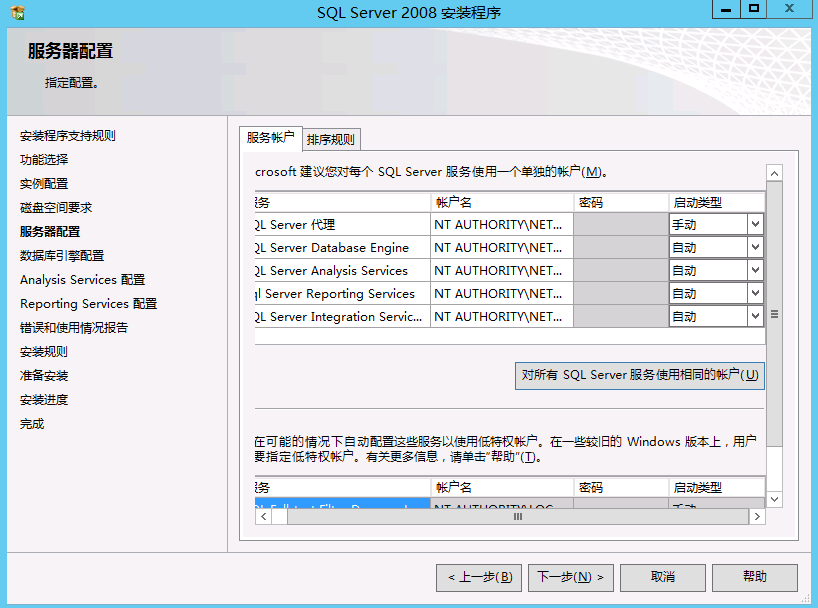
Task: Click Analysis Services 配置 step in sidebar
Action: (x=82, y=280)
